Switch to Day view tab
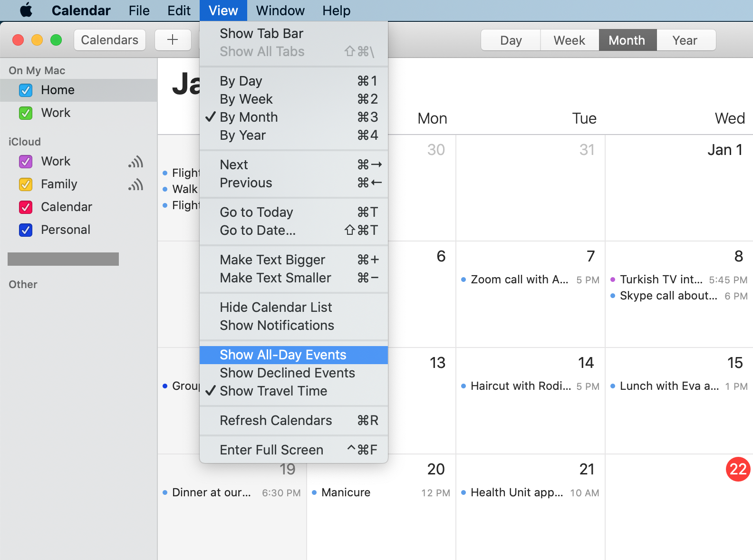Viewport: 753px width, 560px height. point(511,40)
